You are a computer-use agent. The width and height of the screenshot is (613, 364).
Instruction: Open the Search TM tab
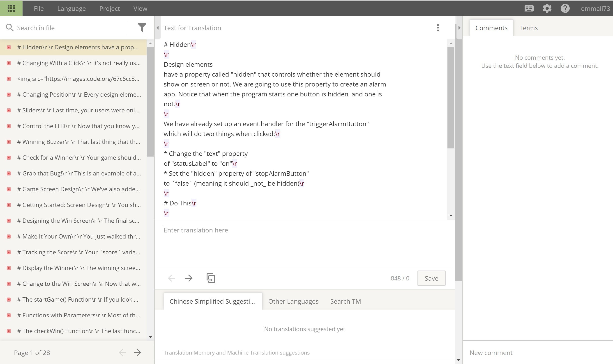345,301
